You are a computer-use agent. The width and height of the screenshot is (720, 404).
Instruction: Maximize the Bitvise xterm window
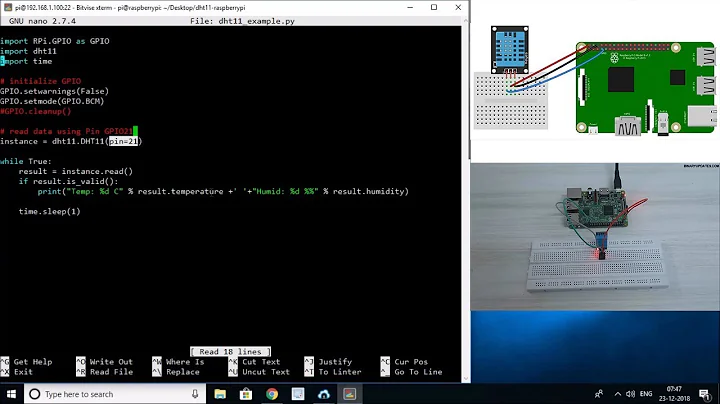pyautogui.click(x=434, y=7)
